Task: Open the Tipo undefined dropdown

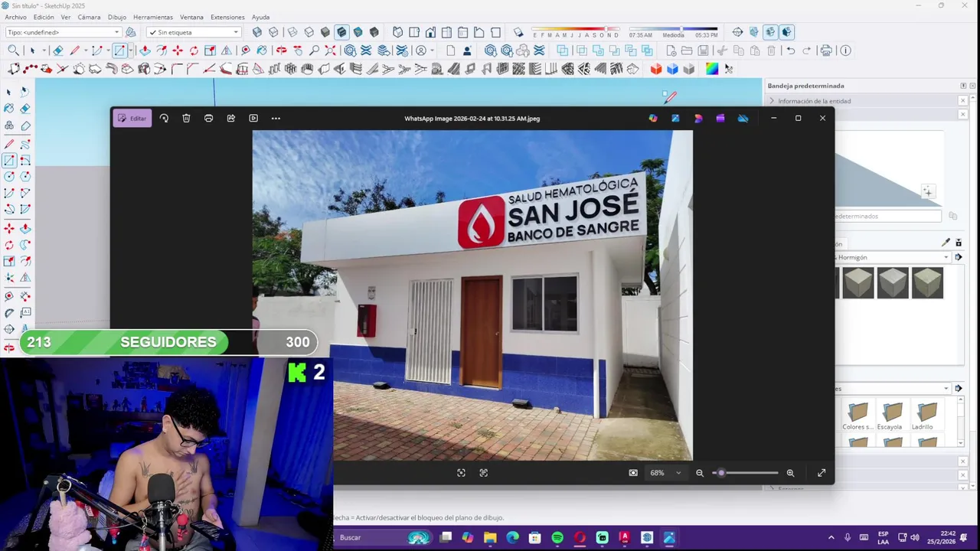Action: [64, 32]
